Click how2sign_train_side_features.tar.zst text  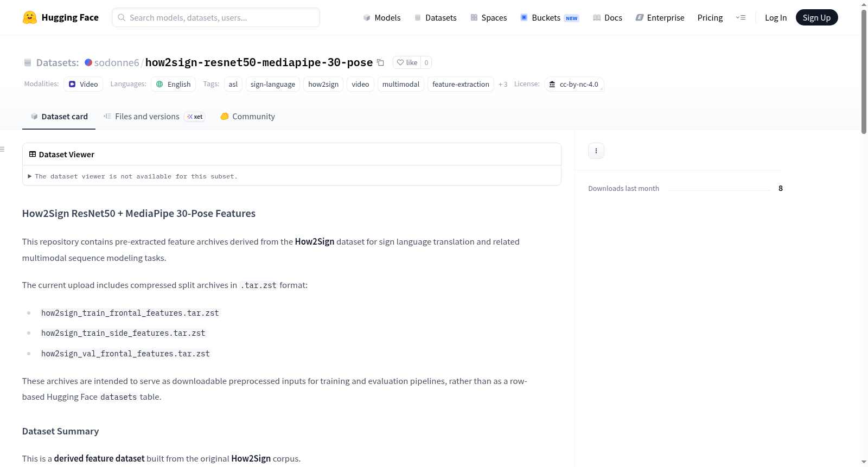click(123, 333)
